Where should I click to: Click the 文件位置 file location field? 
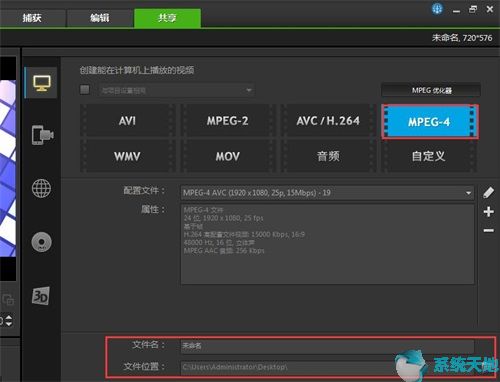pyautogui.click(x=327, y=367)
